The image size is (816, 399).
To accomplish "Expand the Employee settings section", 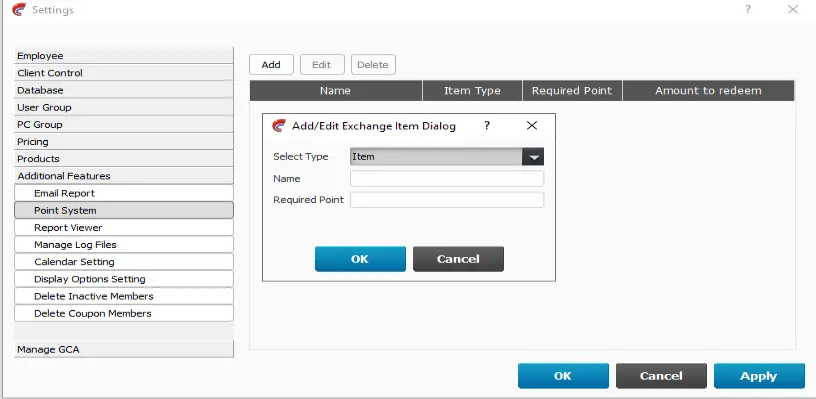I will [124, 56].
